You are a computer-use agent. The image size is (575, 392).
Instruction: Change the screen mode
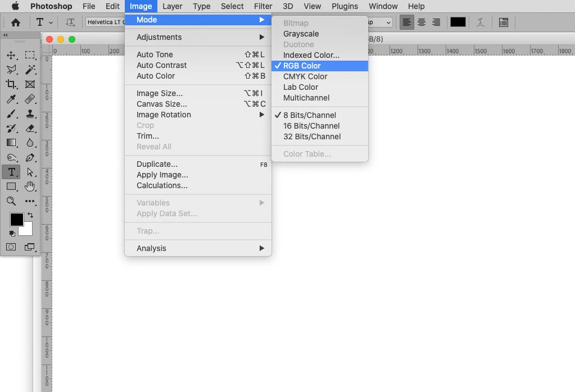pos(30,247)
